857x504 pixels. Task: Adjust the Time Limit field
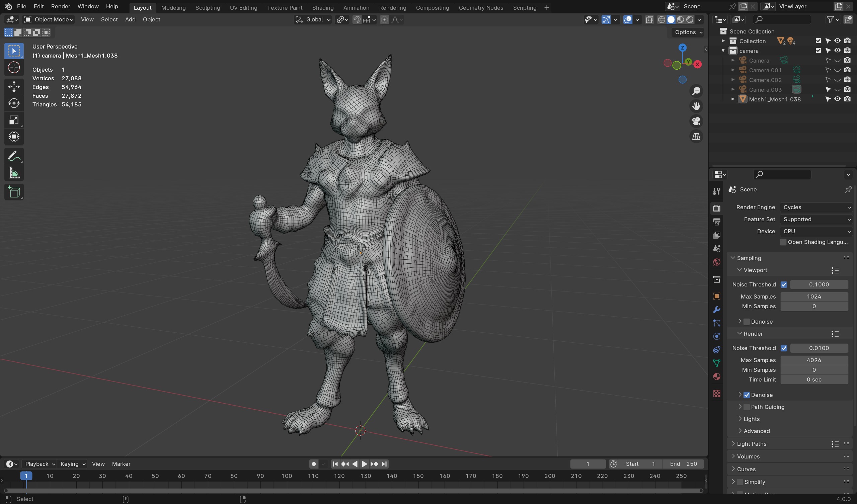coord(814,380)
